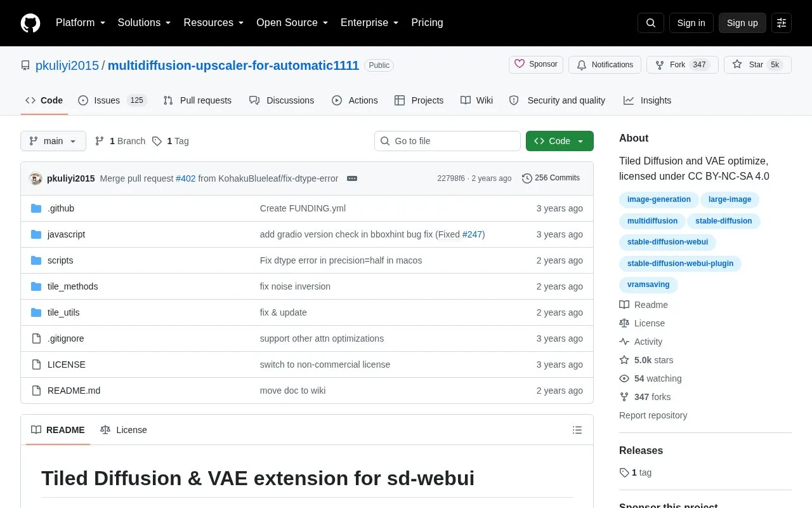Expand the Solutions menu
The height and width of the screenshot is (508, 812).
click(145, 23)
